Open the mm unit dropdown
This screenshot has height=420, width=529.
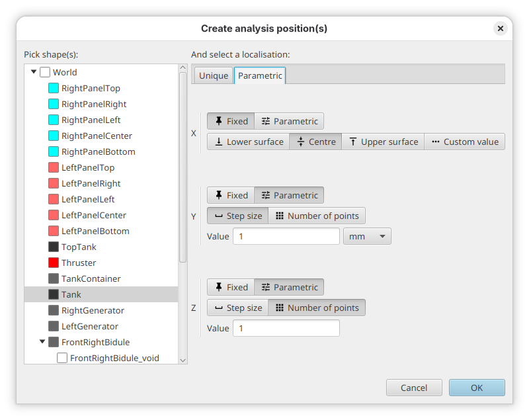pyautogui.click(x=367, y=235)
